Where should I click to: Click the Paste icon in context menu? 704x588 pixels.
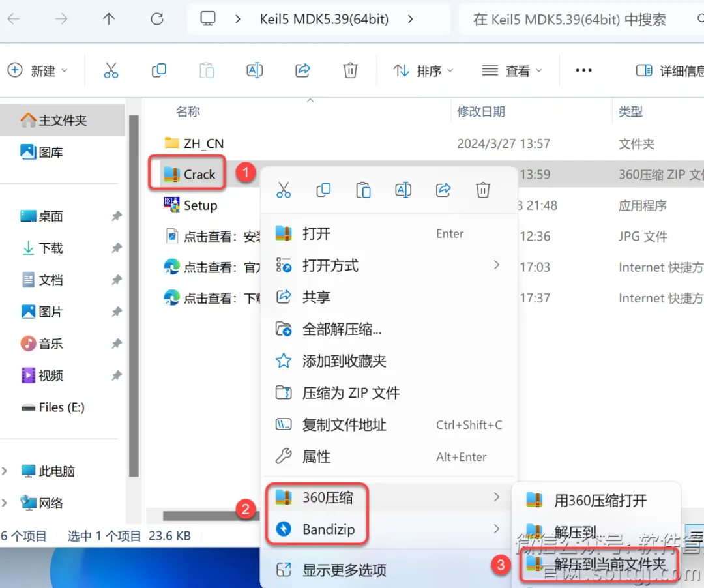click(x=363, y=190)
